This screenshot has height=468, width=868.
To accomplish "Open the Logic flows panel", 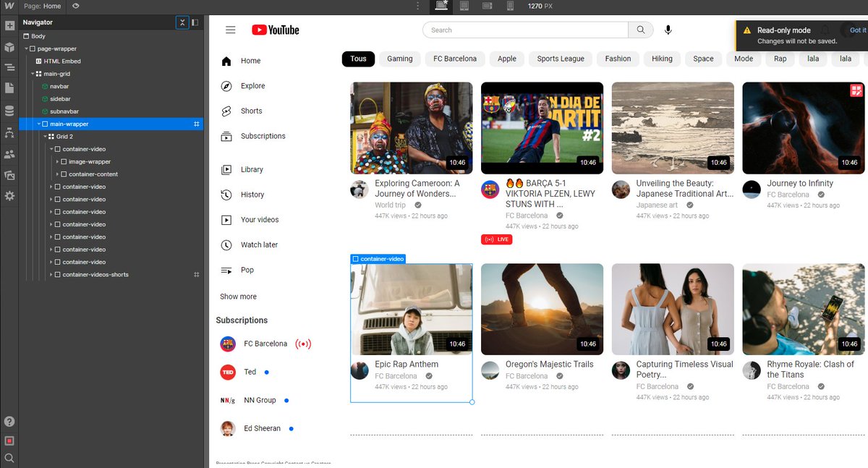I will click(9, 133).
